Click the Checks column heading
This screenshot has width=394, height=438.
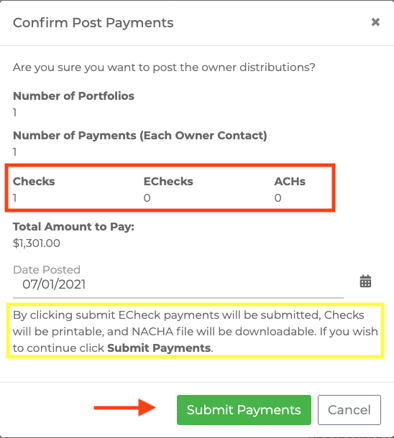click(x=34, y=181)
